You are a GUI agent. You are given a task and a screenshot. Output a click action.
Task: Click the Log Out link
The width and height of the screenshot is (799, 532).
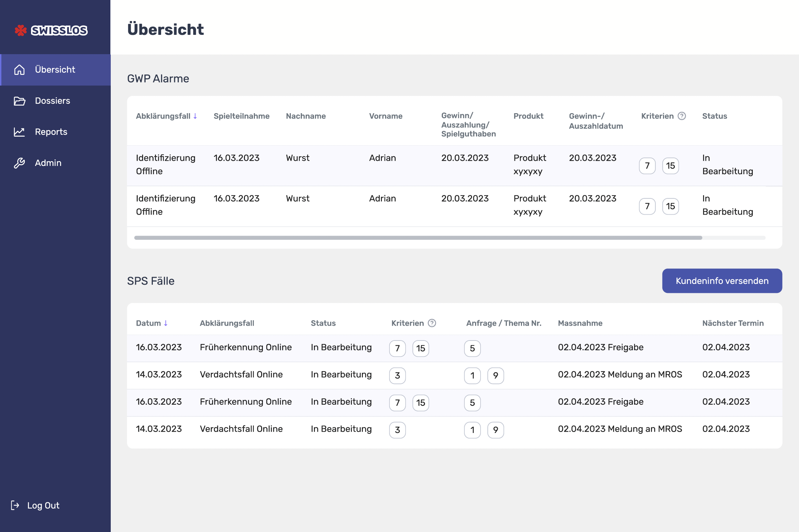[x=43, y=505]
